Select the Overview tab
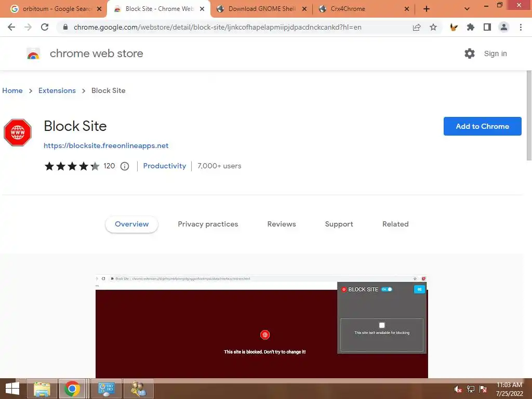 (x=131, y=224)
